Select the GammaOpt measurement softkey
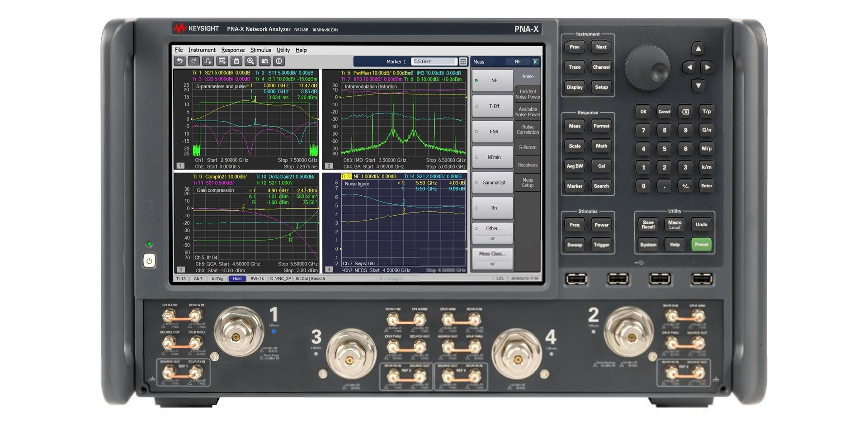Image resolution: width=868 pixels, height=425 pixels. click(x=493, y=183)
